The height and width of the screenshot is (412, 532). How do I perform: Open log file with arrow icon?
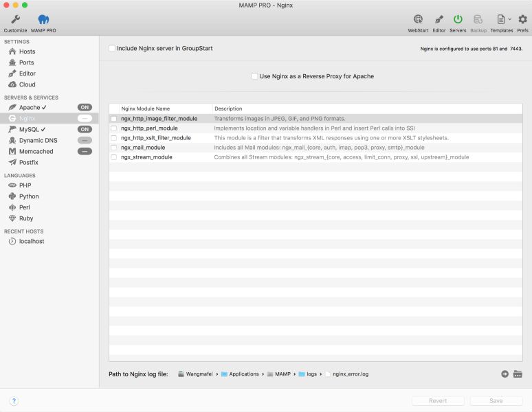(505, 374)
